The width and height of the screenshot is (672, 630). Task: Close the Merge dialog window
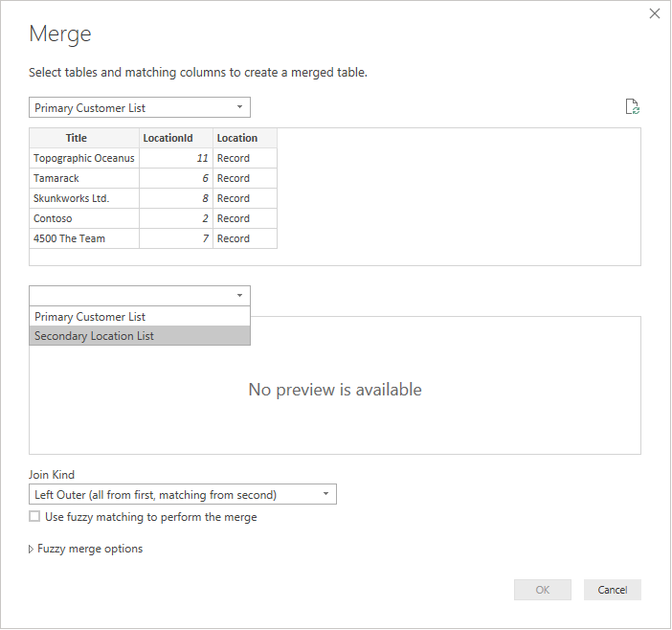pyautogui.click(x=655, y=13)
